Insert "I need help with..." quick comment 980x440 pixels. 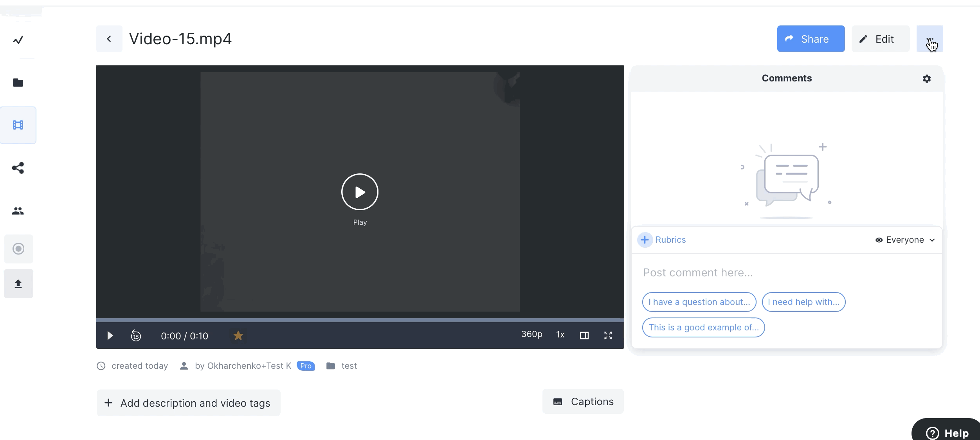[x=803, y=302]
